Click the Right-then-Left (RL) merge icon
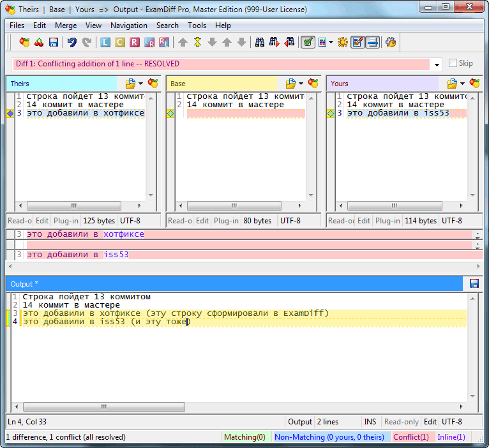 coord(164,42)
